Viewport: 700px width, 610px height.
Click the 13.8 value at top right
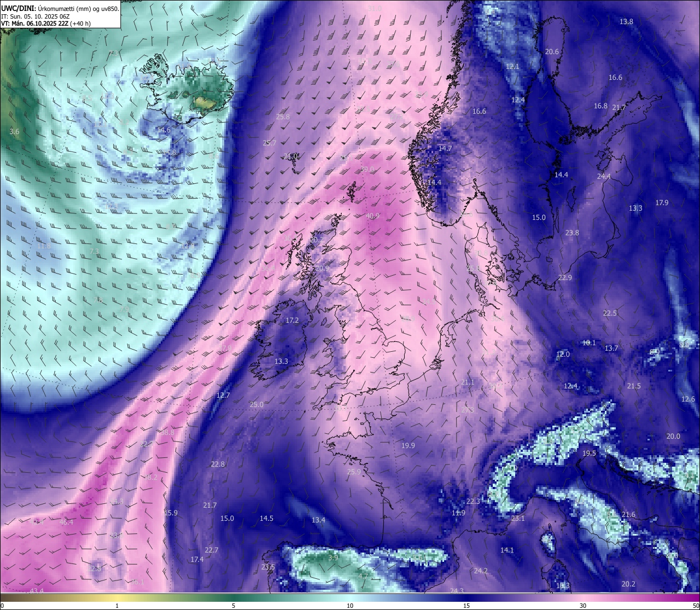click(626, 21)
